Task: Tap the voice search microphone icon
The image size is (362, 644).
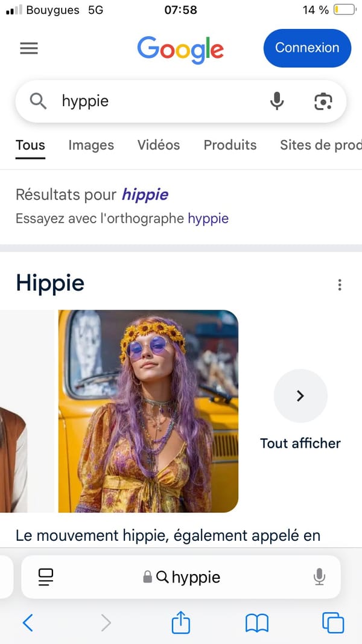Action: coord(277,101)
